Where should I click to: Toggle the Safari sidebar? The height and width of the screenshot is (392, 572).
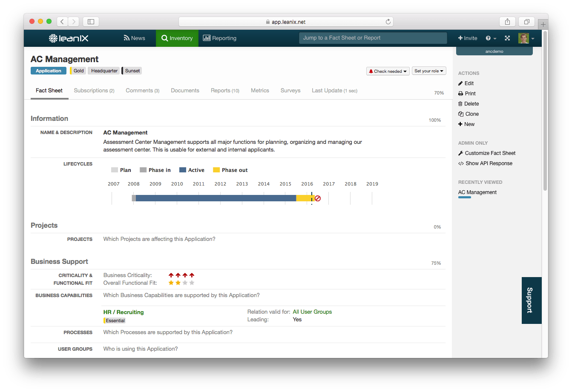91,22
